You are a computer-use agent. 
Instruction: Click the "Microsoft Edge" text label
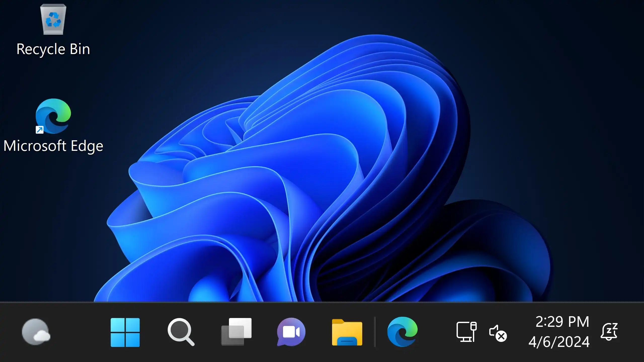(53, 146)
